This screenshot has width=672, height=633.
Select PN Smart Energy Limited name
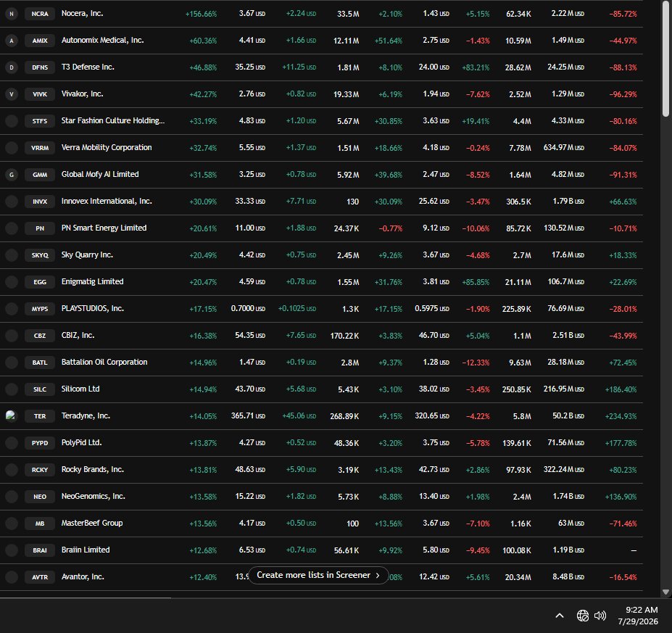pyautogui.click(x=104, y=228)
